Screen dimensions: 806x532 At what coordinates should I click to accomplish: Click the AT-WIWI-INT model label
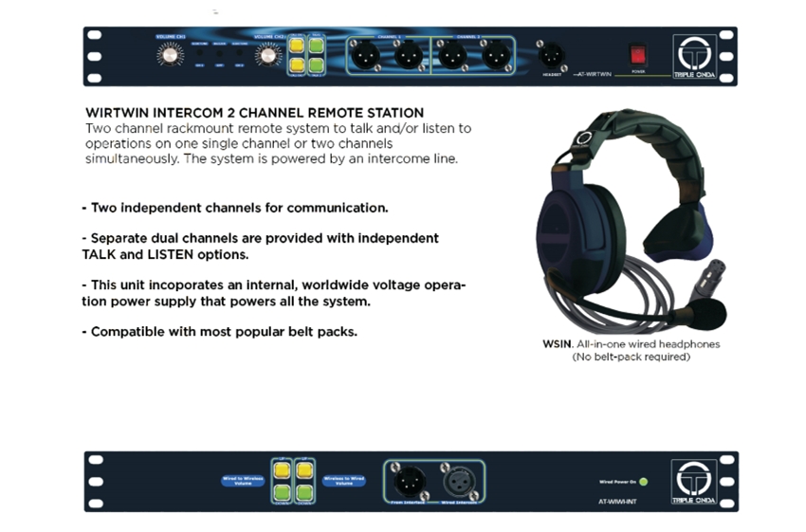coord(617,501)
